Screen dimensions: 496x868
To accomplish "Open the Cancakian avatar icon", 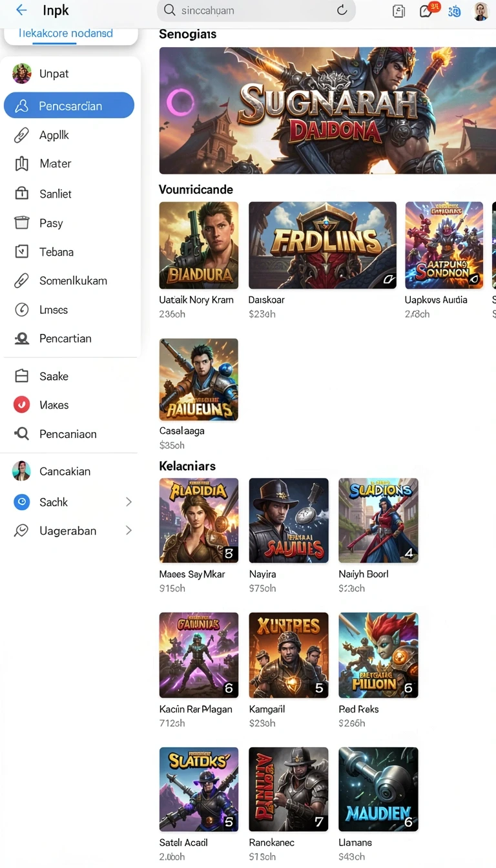I will [x=21, y=471].
